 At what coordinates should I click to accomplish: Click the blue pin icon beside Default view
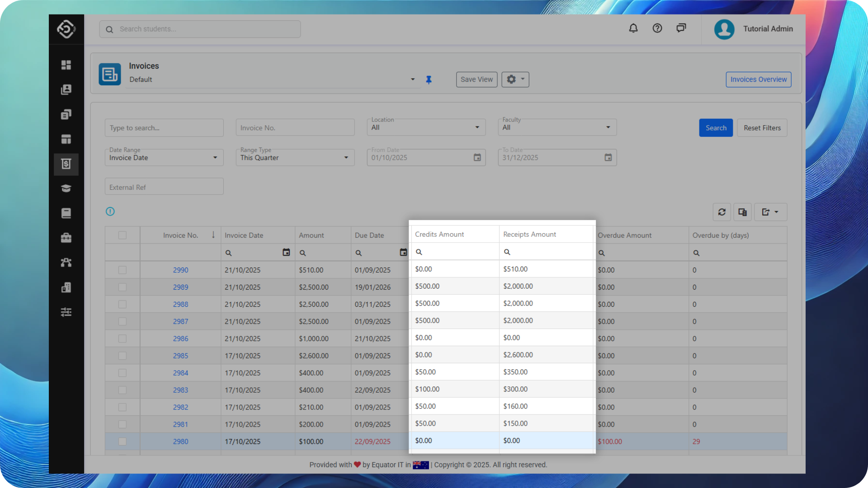[x=429, y=80]
